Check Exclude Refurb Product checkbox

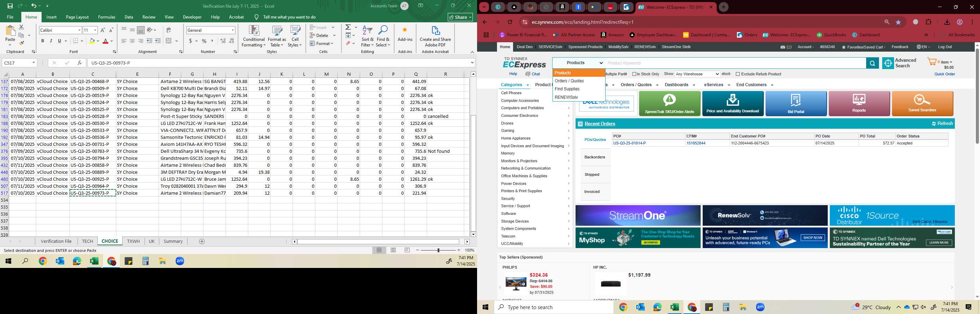coord(738,74)
